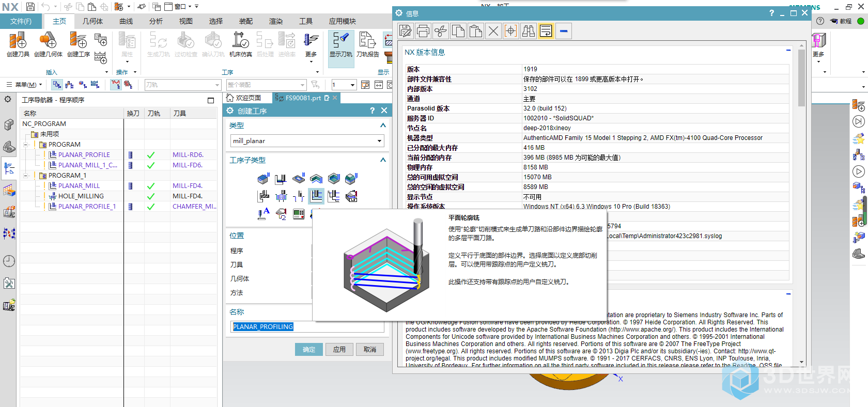Switch to the 欢迎页面 tab
Viewport: 868px width, 407px height.
click(243, 98)
